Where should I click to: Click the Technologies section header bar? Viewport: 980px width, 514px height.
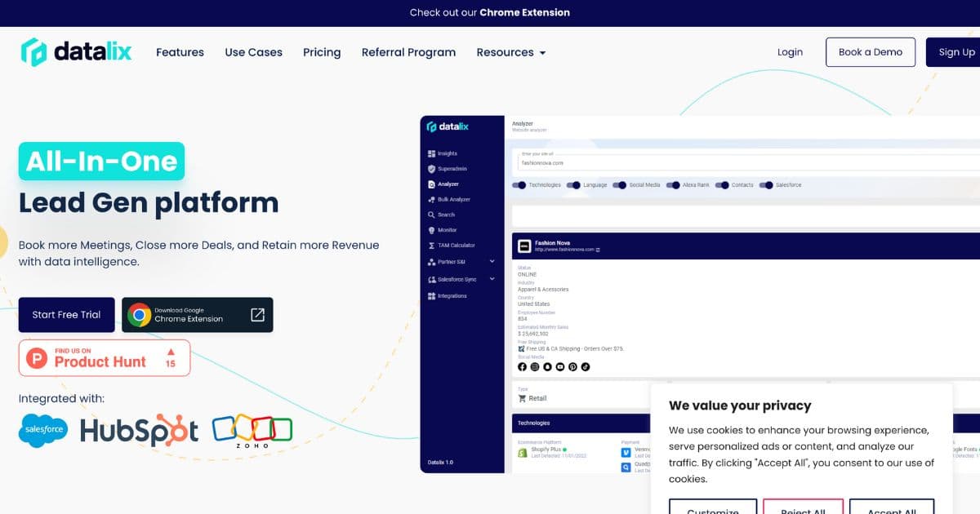click(583, 423)
